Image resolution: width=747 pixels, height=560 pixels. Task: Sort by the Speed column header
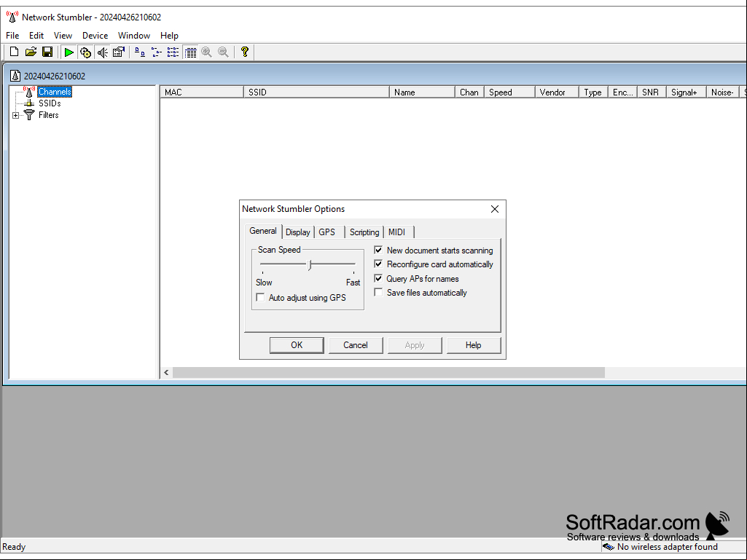pyautogui.click(x=509, y=92)
